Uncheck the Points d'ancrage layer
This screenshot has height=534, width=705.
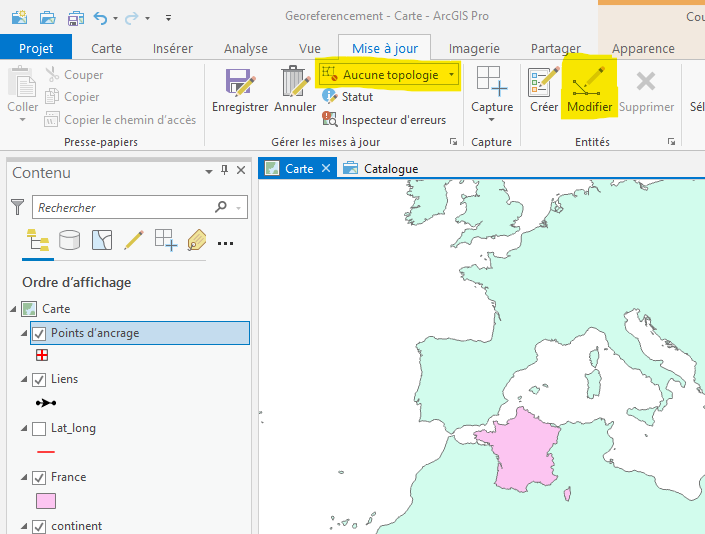40,333
